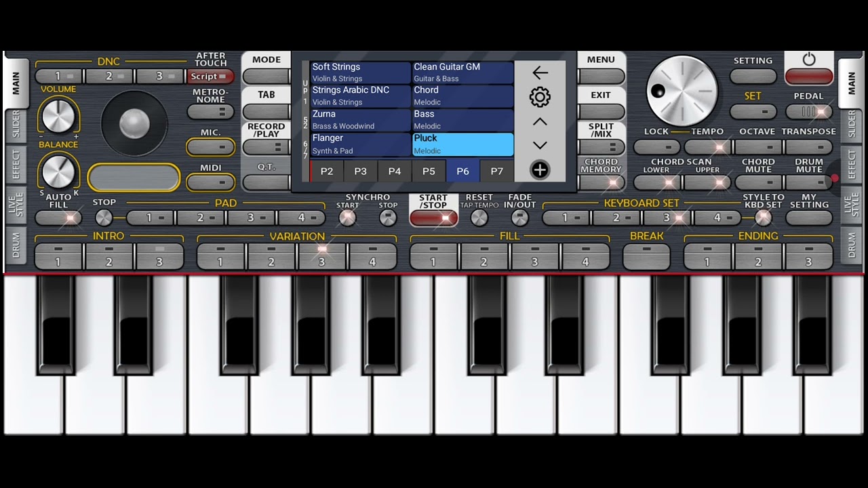The height and width of the screenshot is (488, 868).
Task: Tap the yellow-bordered display pad
Action: click(134, 178)
